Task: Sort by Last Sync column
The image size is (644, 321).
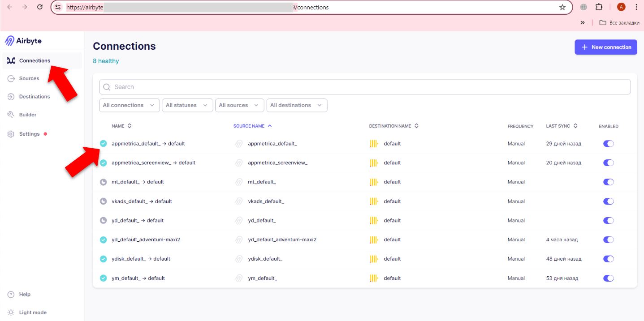Action: point(562,126)
